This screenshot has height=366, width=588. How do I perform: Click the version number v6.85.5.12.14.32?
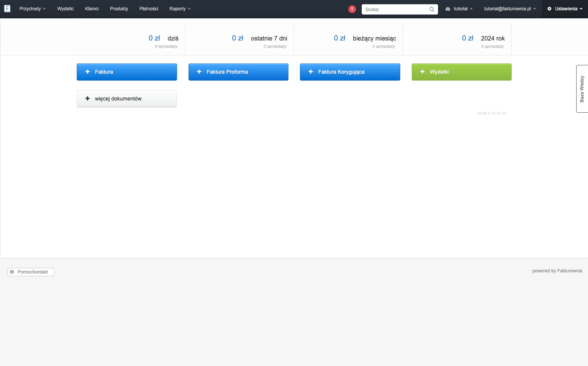click(491, 113)
